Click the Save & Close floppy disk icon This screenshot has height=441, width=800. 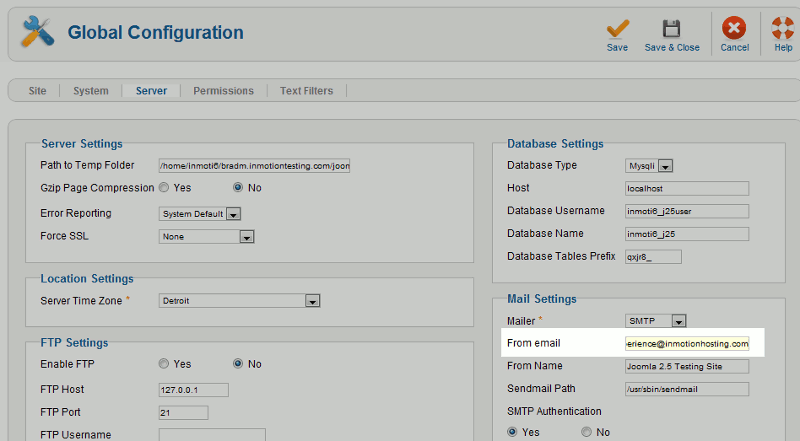[x=672, y=29]
